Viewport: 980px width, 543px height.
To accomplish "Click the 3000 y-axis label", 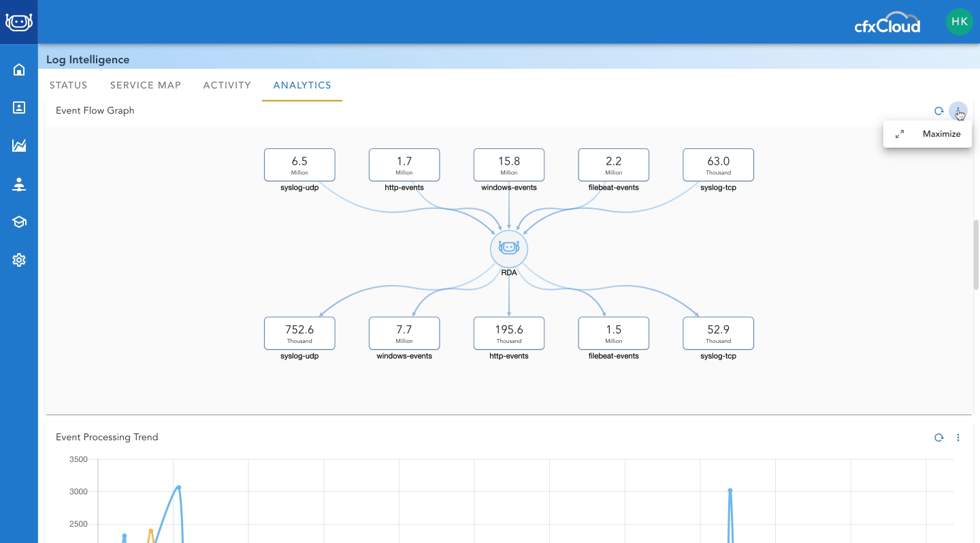I will coord(79,492).
